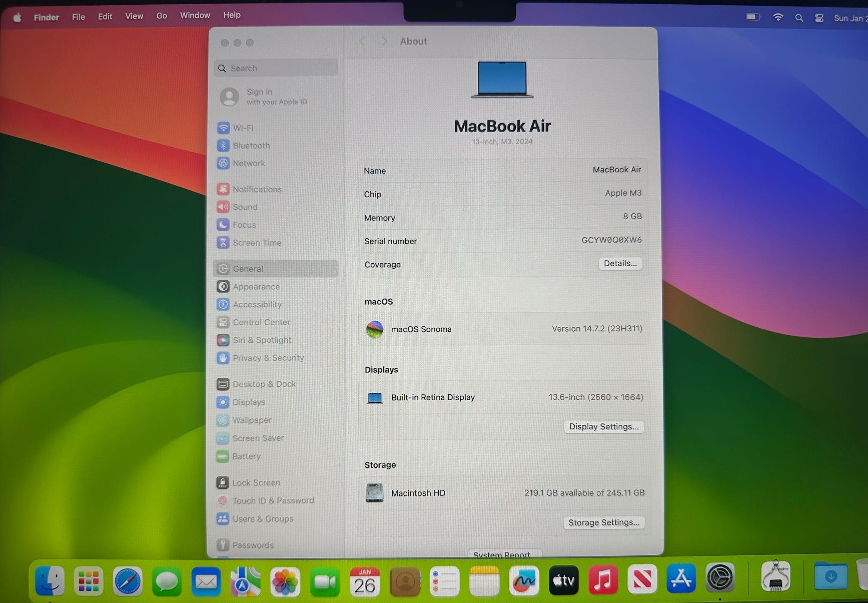Screen dimensions: 868x603
Task: Open Users & Groups settings
Action: pyautogui.click(x=255, y=519)
